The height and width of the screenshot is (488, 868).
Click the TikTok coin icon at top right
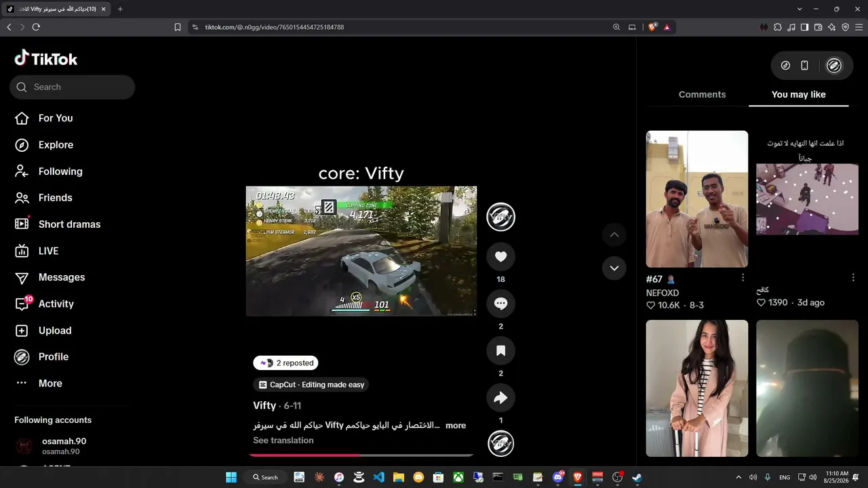(785, 66)
